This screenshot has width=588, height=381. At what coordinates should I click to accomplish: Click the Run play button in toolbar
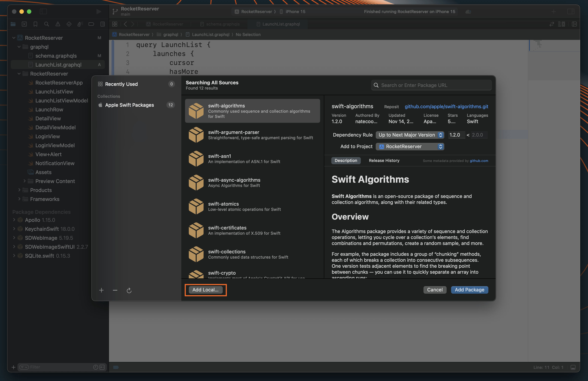98,12
